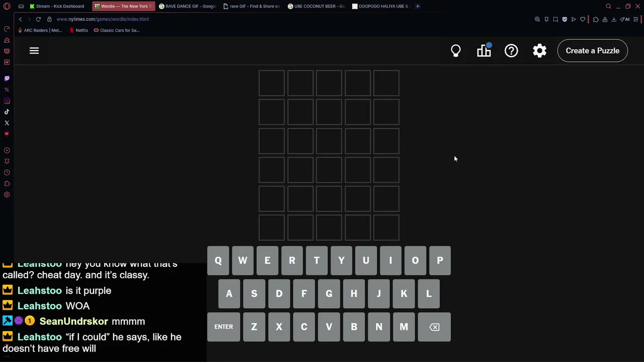Screen dimensions: 644x362
Task: Switch to UBE COCONUT BEER tab
Action: 316,6
